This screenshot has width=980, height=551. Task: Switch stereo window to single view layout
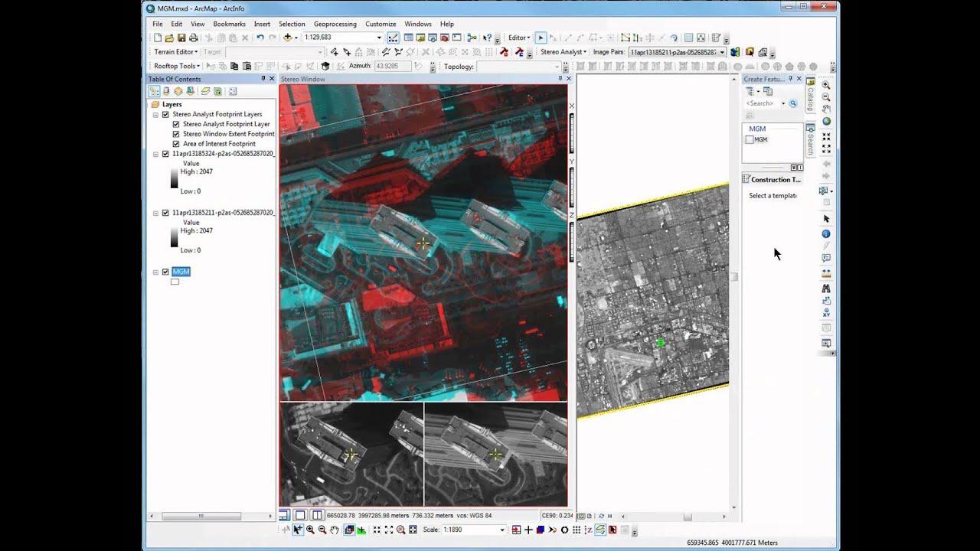[301, 515]
